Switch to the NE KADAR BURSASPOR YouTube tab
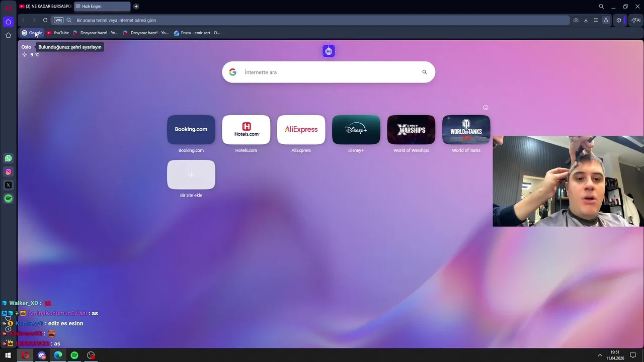The height and width of the screenshot is (362, 644). pos(45,7)
